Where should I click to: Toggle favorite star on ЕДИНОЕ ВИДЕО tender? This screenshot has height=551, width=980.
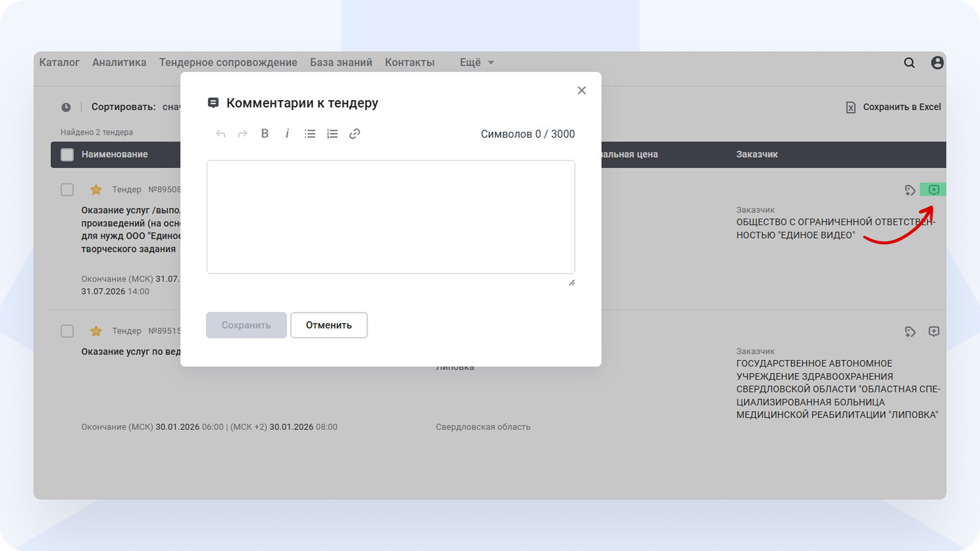[96, 190]
